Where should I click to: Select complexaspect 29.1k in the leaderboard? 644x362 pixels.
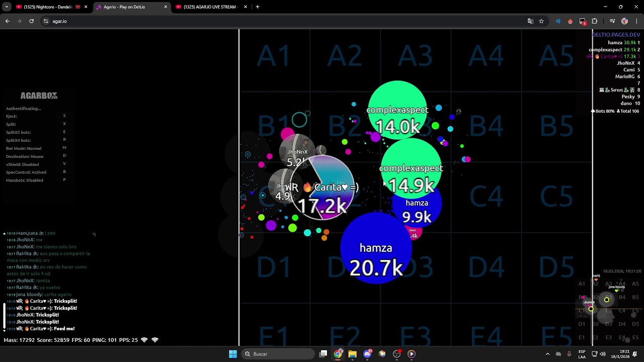[x=614, y=50]
